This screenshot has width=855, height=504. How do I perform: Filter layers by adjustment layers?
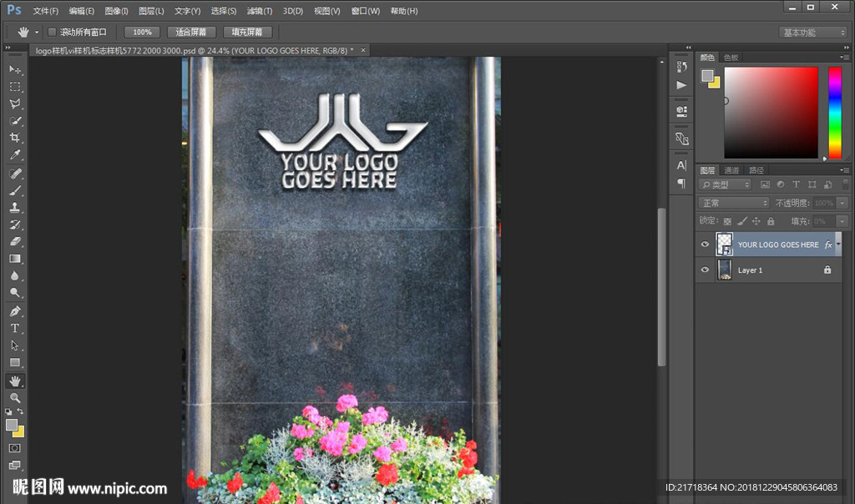tap(781, 184)
